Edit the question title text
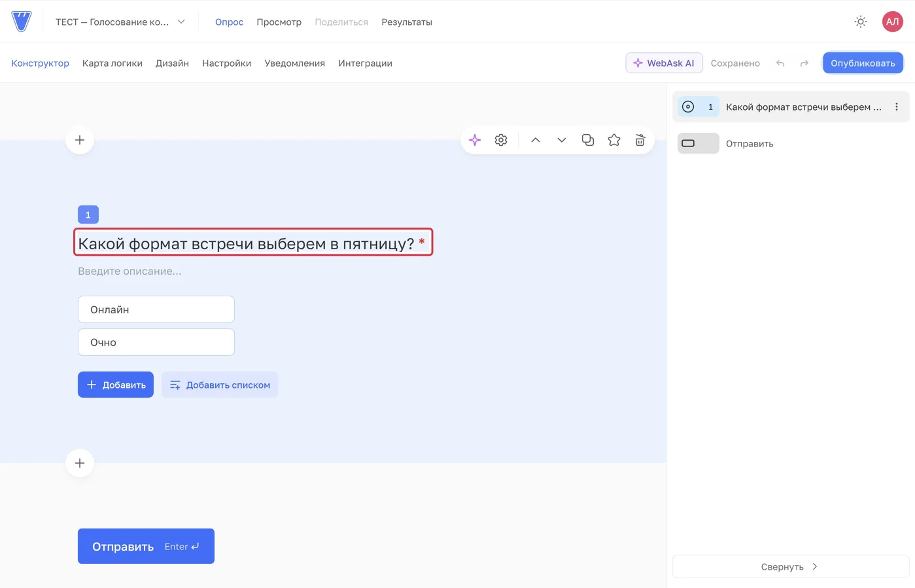The width and height of the screenshot is (915, 588). click(246, 243)
